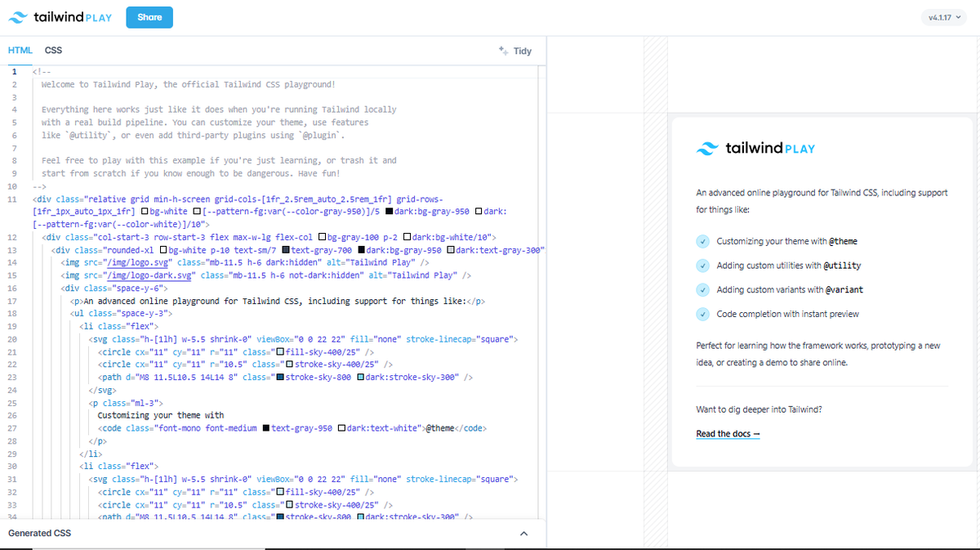Click the Tailwind Play logo in the preview card
980x550 pixels.
[x=755, y=149]
